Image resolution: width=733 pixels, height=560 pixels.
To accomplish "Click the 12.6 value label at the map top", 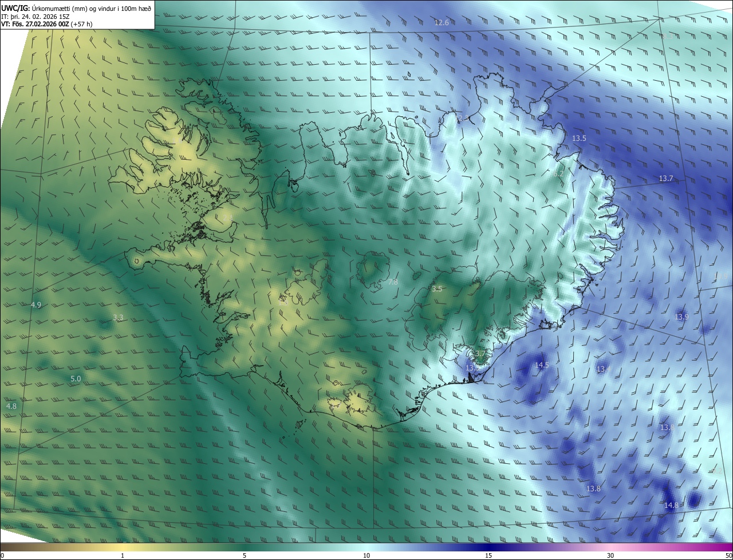I will [x=442, y=23].
